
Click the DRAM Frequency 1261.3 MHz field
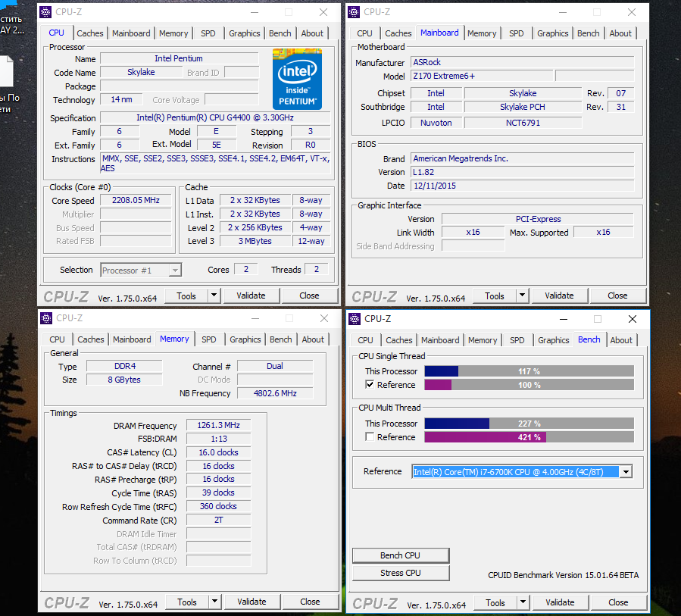[218, 425]
